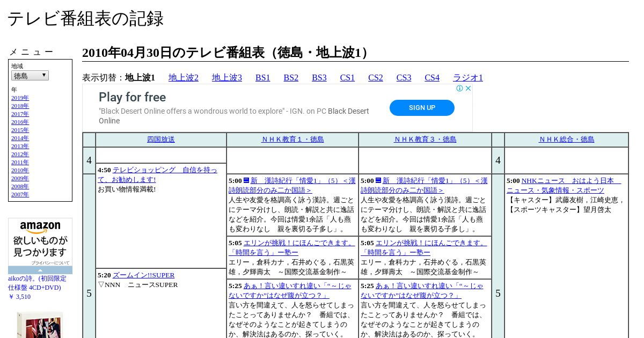Viewport: 644px width, 338px height.
Task: Click the blue icon before 5:00 NHK教育3 program
Action: [x=378, y=181]
